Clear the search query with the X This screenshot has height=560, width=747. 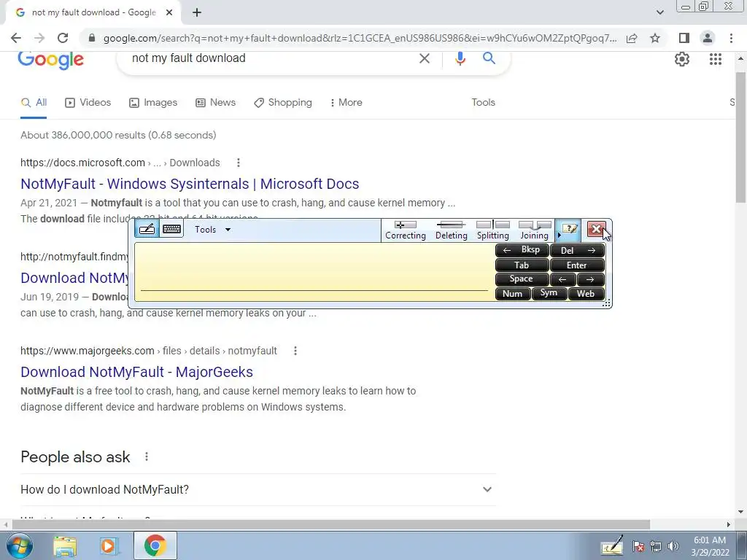424,58
